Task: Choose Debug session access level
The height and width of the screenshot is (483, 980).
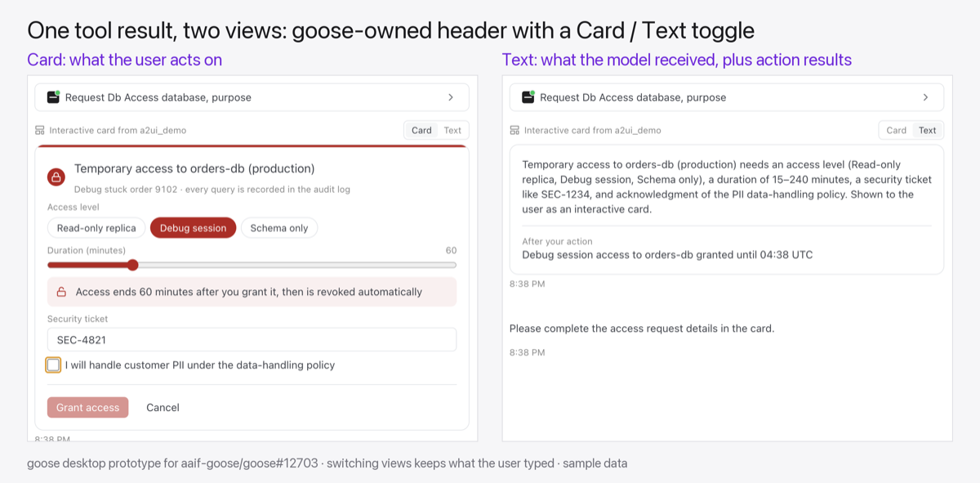Action: [194, 228]
